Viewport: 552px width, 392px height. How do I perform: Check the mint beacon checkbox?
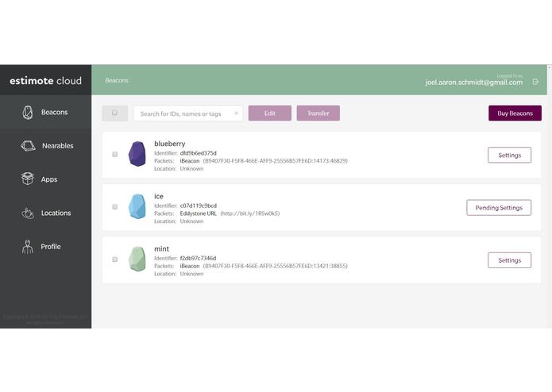click(x=114, y=259)
